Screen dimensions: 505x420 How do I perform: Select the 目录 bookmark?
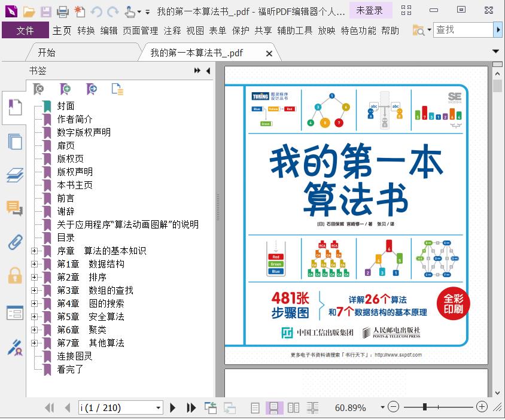[66, 238]
